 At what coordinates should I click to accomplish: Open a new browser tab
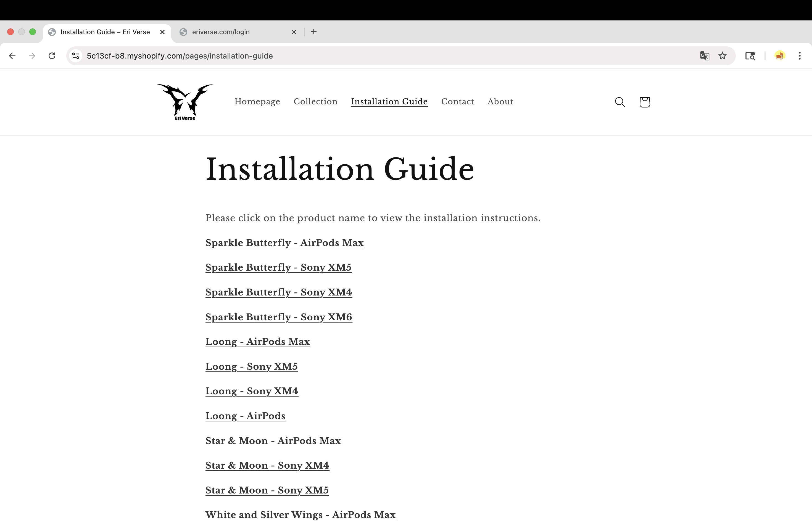point(313,32)
